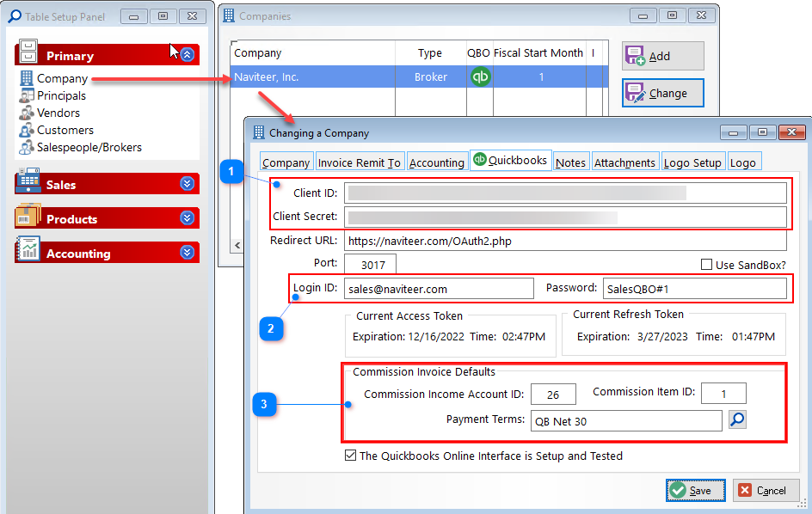Click the Customers icon in setup panel
Image resolution: width=812 pixels, height=514 pixels.
tap(27, 130)
